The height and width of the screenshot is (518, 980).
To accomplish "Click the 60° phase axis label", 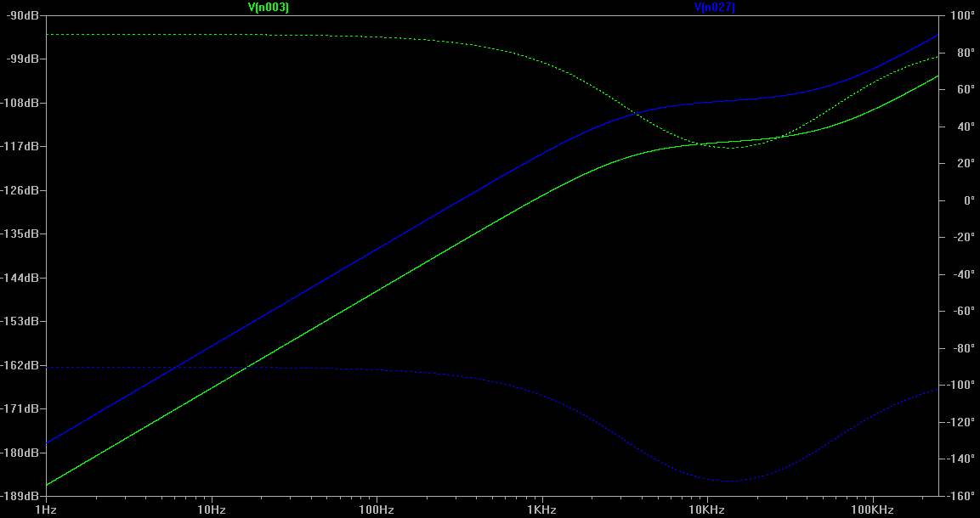I will pos(966,90).
